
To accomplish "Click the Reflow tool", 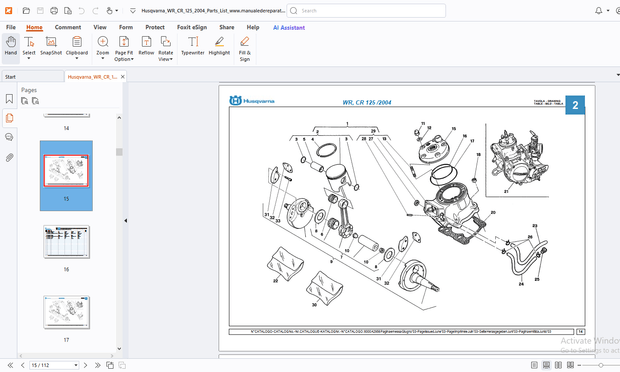I will click(x=146, y=46).
